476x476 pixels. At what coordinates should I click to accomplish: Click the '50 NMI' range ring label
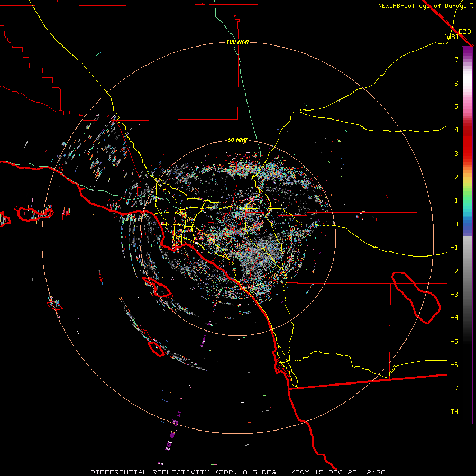(237, 140)
